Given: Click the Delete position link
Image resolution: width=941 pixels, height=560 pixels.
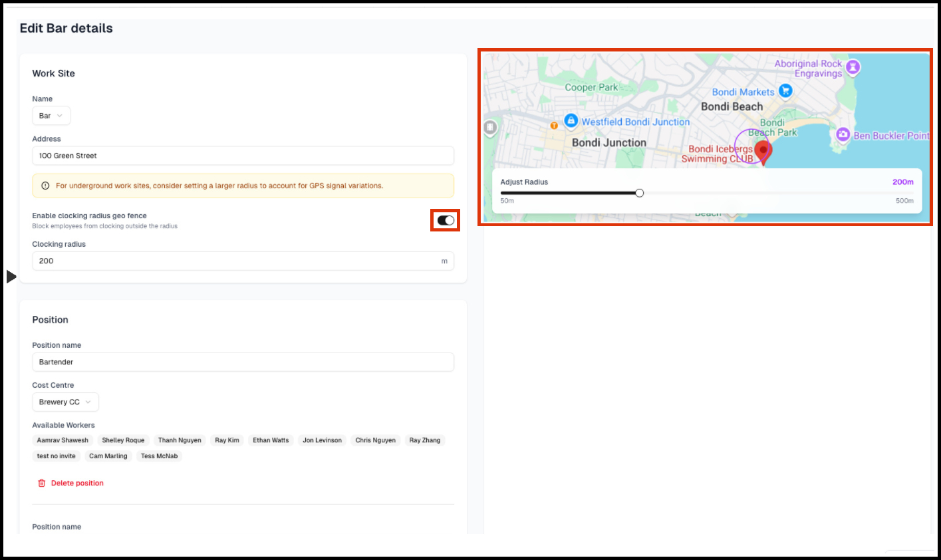Looking at the screenshot, I should [x=77, y=483].
